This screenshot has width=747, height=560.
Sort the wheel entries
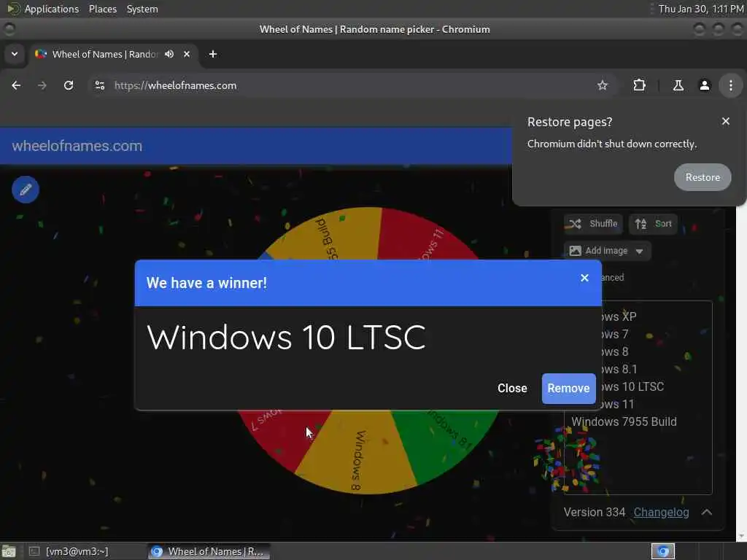point(653,224)
